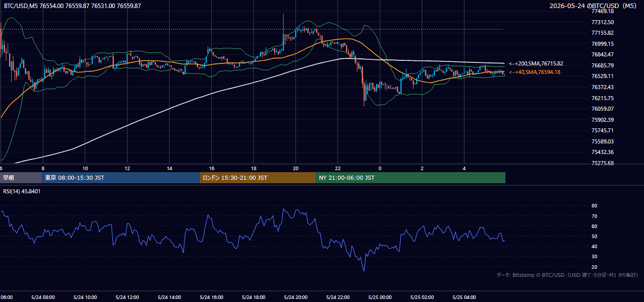Click hour label 10 below price chart
The height and width of the screenshot is (302, 644).
85,168
